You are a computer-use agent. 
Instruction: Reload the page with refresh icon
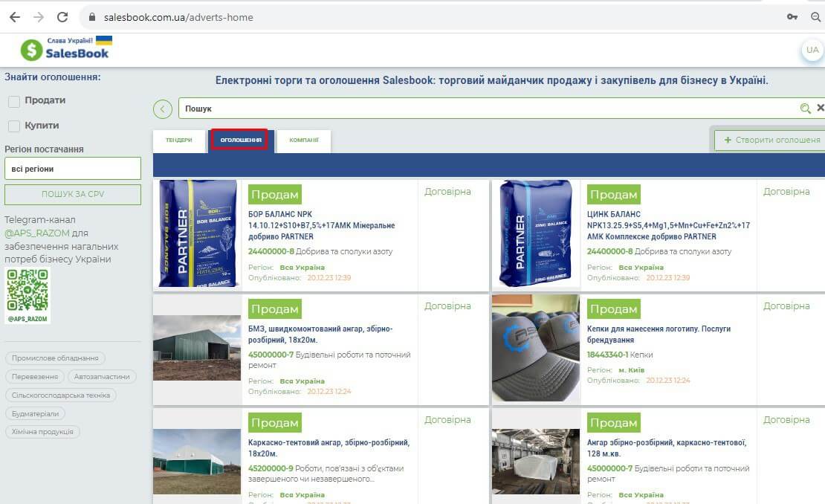tap(62, 17)
